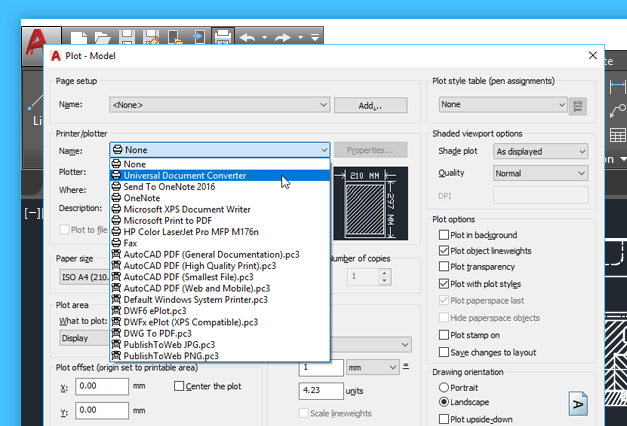Open the AutoCAD application menu logo
The width and height of the screenshot is (627, 426).
(37, 38)
